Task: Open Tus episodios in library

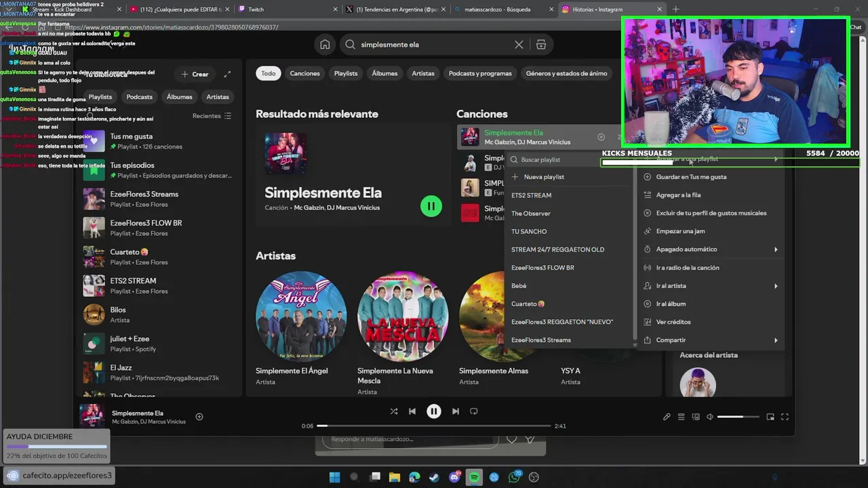Action: pos(159,170)
